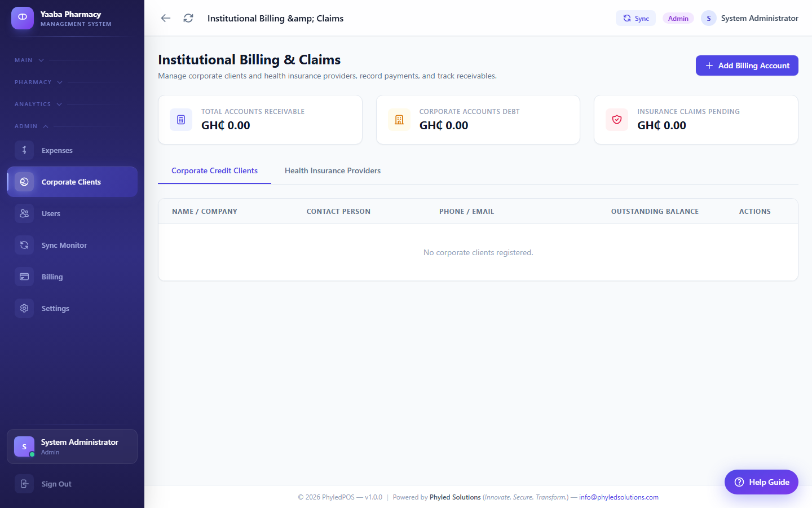812x508 pixels.
Task: Click the Total Accounts Receivable calculator icon
Action: pos(181,120)
